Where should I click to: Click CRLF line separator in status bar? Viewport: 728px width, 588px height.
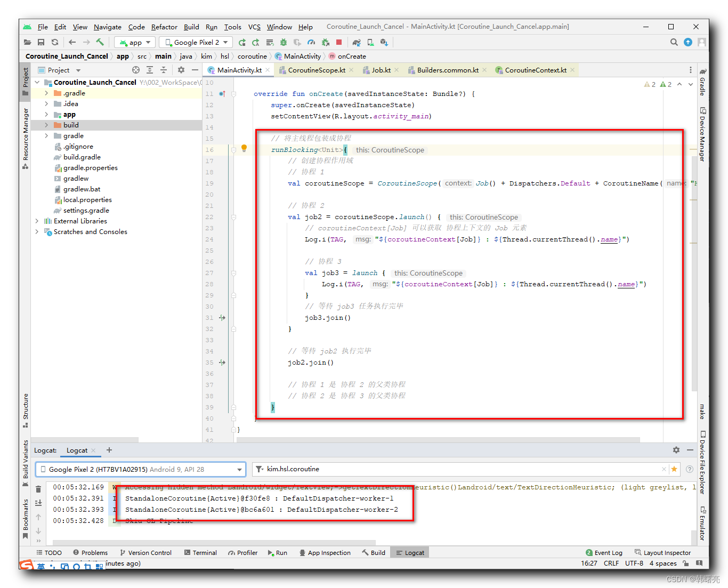[x=611, y=563]
